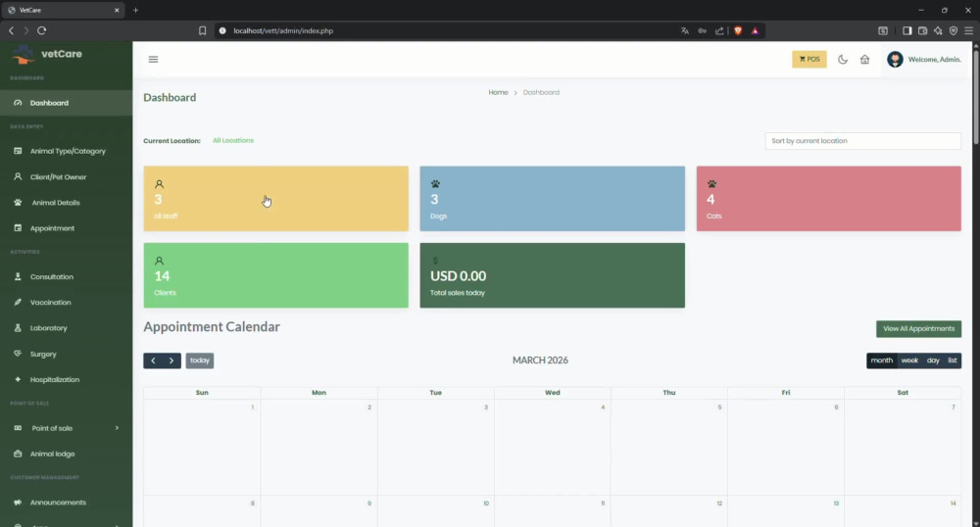Viewport: 980px width, 527px height.
Task: Click View All Appointments button
Action: tap(919, 329)
